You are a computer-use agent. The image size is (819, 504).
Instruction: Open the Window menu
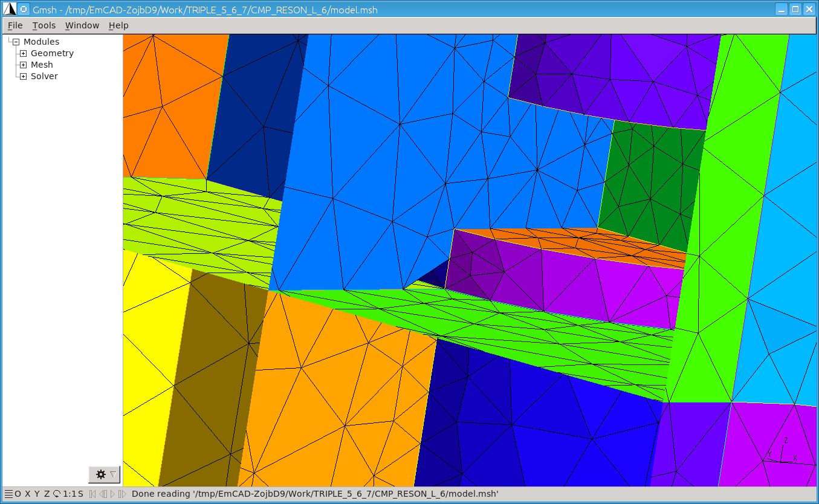(82, 25)
